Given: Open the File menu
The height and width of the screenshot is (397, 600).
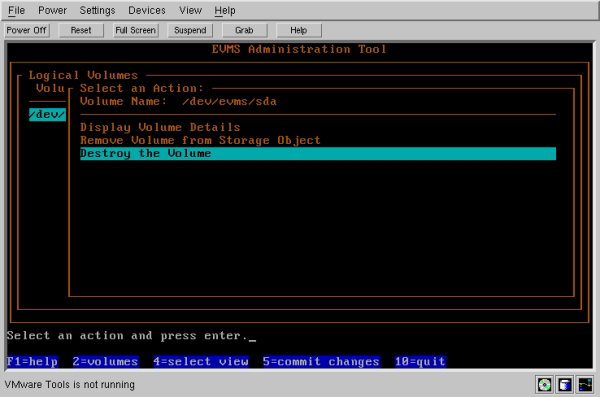Looking at the screenshot, I should pyautogui.click(x=16, y=10).
